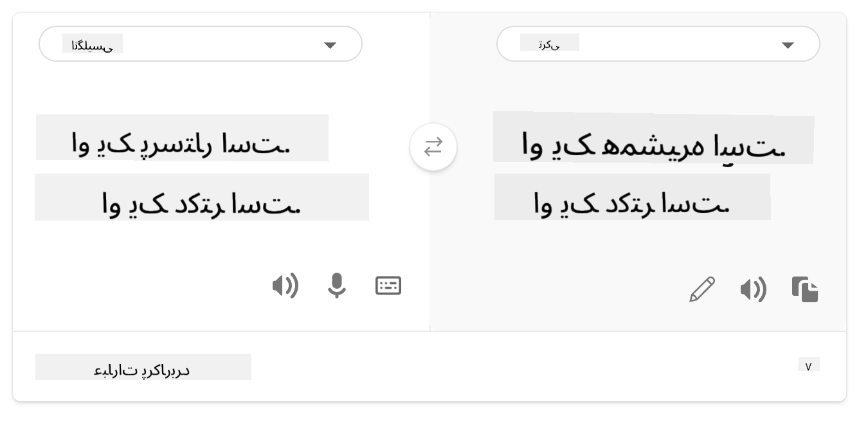The image size is (868, 427).
Task: Play audio of the translated text
Action: 753,290
